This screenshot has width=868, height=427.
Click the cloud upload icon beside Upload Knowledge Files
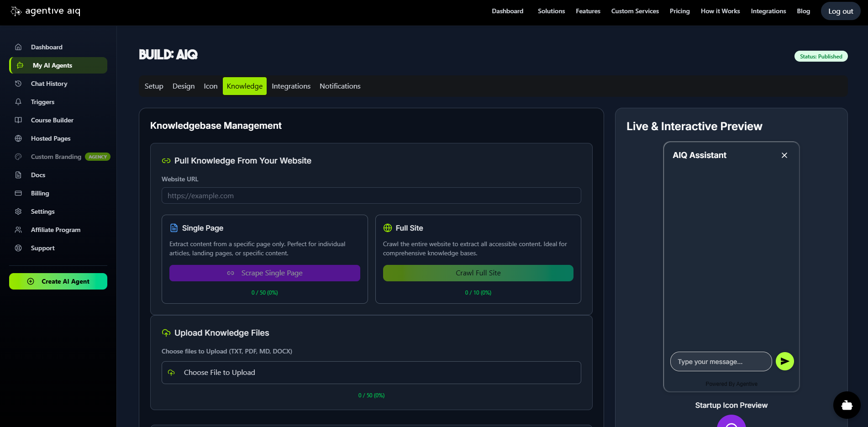coord(166,333)
